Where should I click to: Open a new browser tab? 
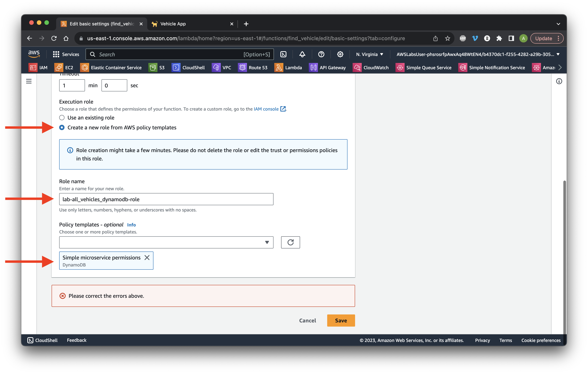click(246, 24)
